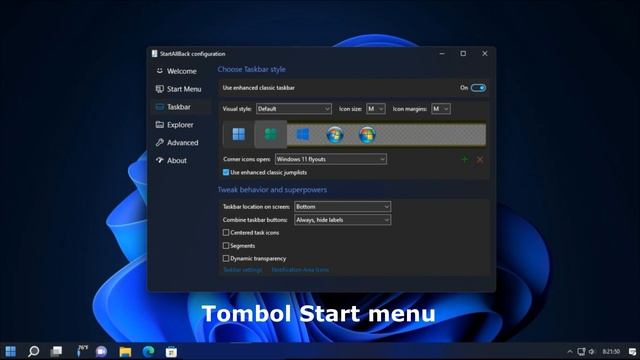Select the first Windows 7 orb start icon

point(335,134)
